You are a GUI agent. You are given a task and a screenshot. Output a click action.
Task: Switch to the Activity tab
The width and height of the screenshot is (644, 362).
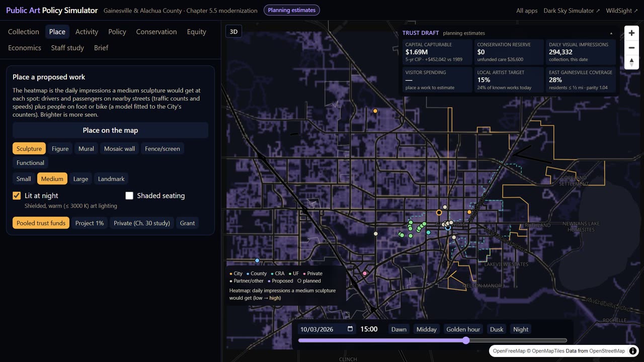tap(87, 32)
